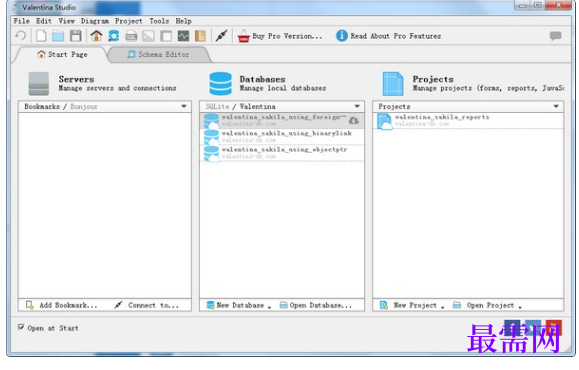
Task: Click the speech bubble feedback icon
Action: [x=555, y=36]
